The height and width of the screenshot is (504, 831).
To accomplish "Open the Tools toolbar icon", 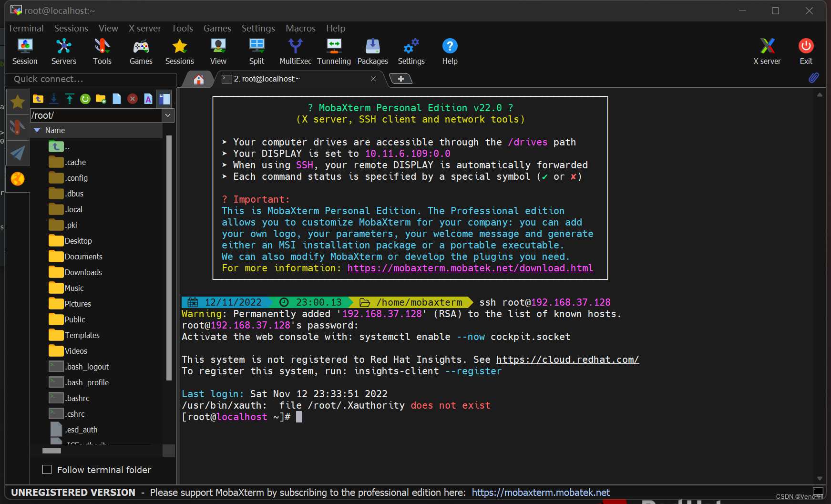I will pos(102,51).
